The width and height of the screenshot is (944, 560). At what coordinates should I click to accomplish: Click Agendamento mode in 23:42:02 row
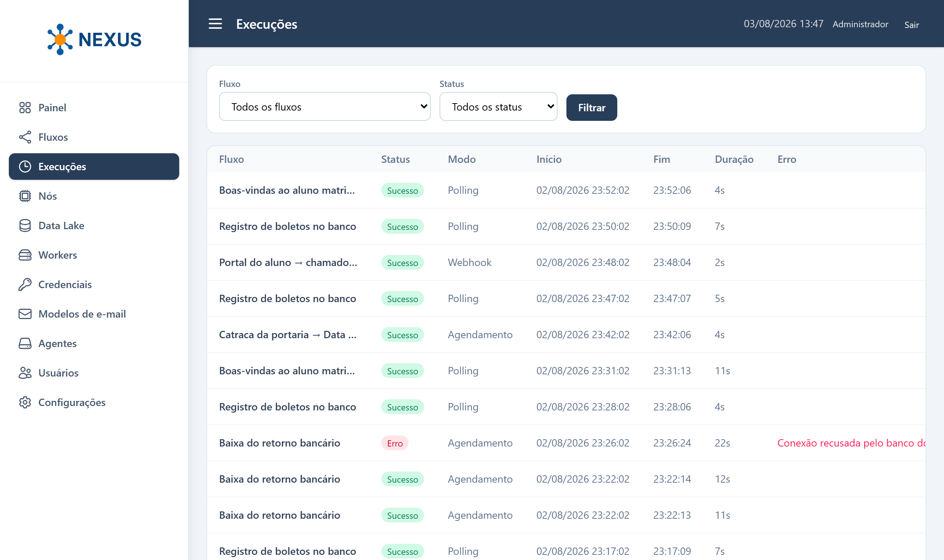(480, 335)
